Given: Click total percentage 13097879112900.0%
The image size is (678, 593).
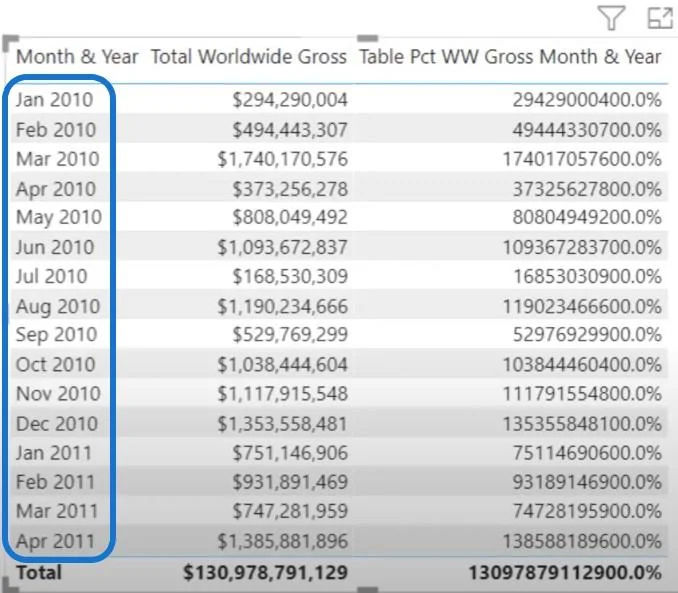Looking at the screenshot, I should 565,572.
